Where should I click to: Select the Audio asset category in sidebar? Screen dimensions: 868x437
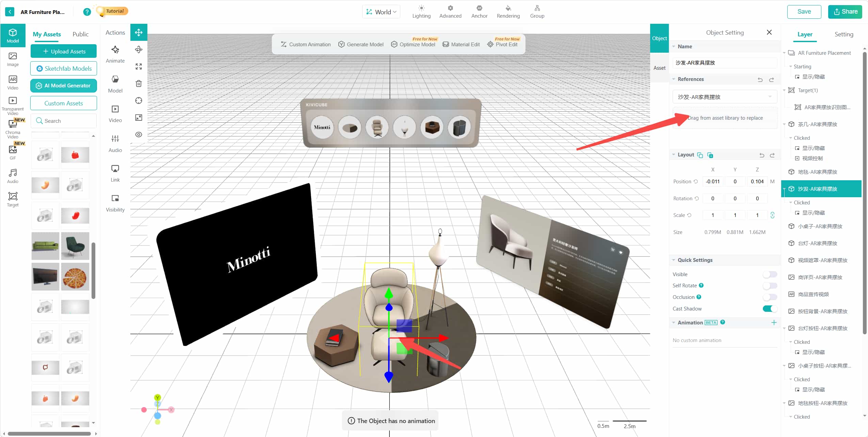(x=13, y=176)
